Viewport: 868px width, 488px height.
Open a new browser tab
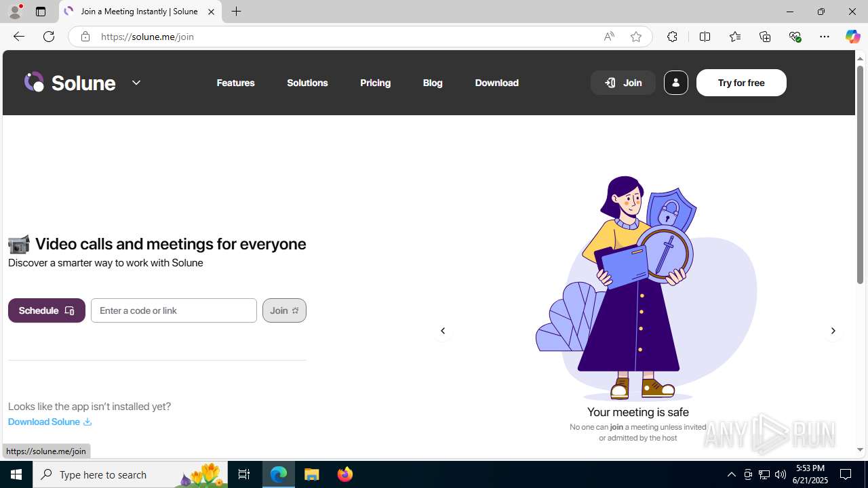tap(236, 12)
